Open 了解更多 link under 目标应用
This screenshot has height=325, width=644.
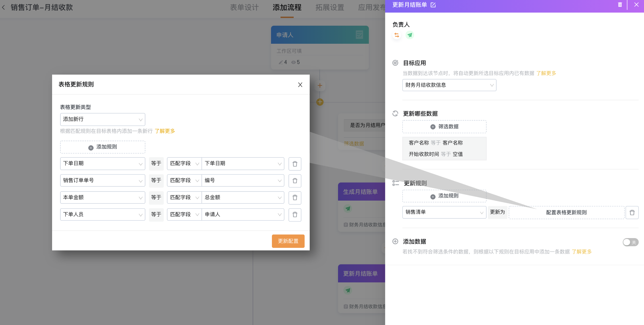[546, 73]
